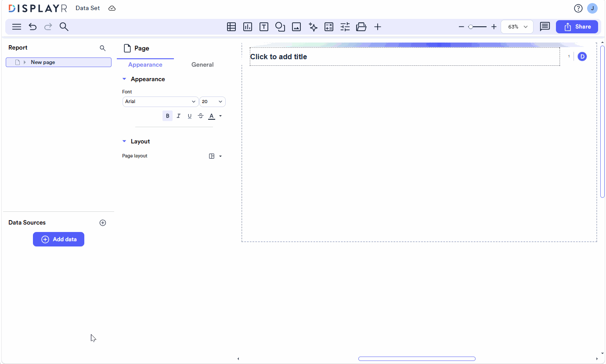Toggle underline formatting
The width and height of the screenshot is (606, 364).
point(189,116)
